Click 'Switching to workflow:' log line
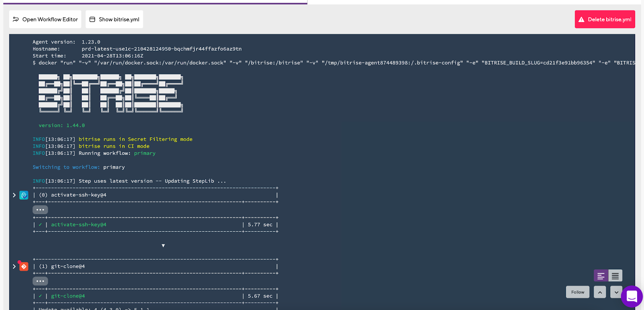The width and height of the screenshot is (644, 310). click(78, 167)
